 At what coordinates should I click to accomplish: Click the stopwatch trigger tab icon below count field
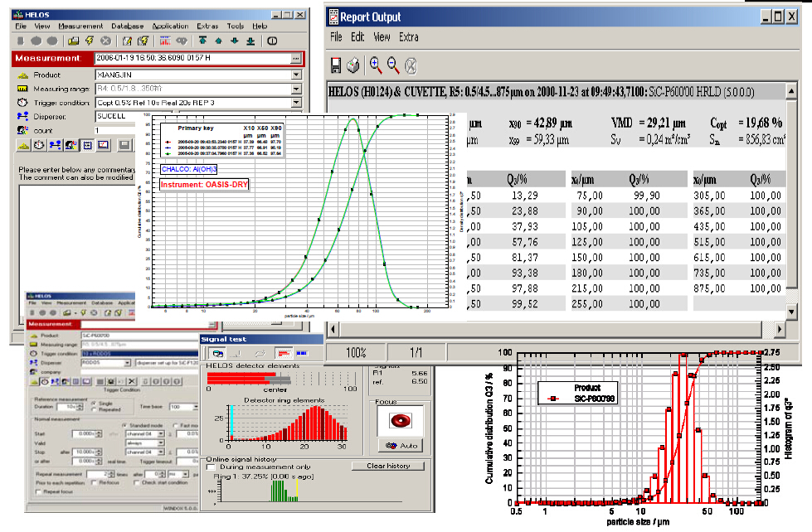click(x=39, y=145)
